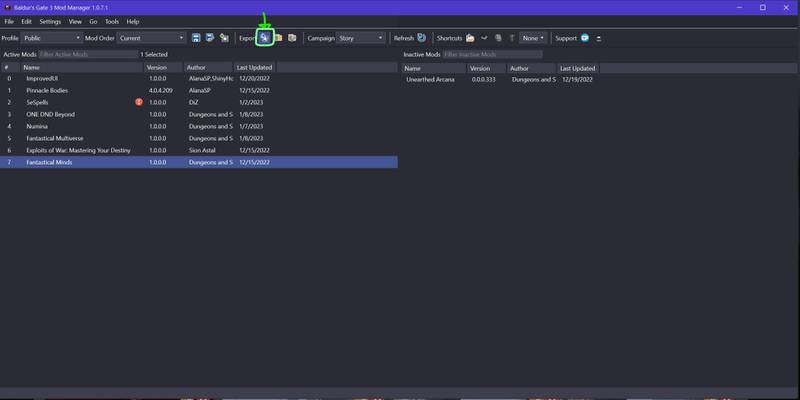This screenshot has width=800, height=400.
Task: Open the Tools menu
Action: (112, 22)
